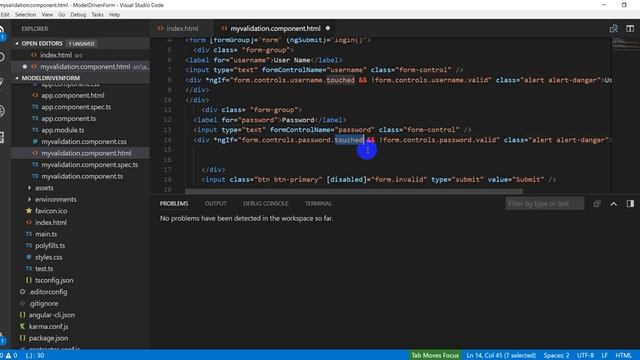Switch to the TERMINAL panel tab
Viewport: 640px width, 360px height.
tap(318, 203)
